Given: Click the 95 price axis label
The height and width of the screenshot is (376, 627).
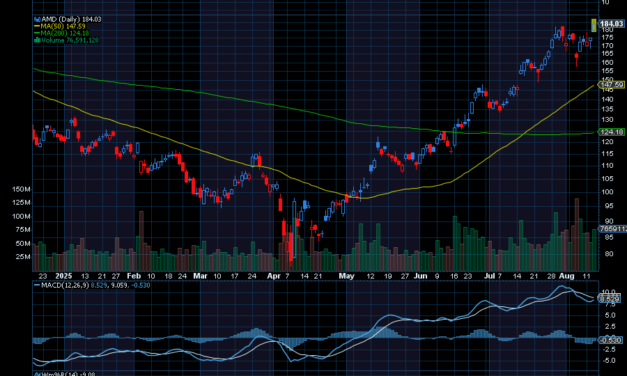Looking at the screenshot, I should [609, 206].
